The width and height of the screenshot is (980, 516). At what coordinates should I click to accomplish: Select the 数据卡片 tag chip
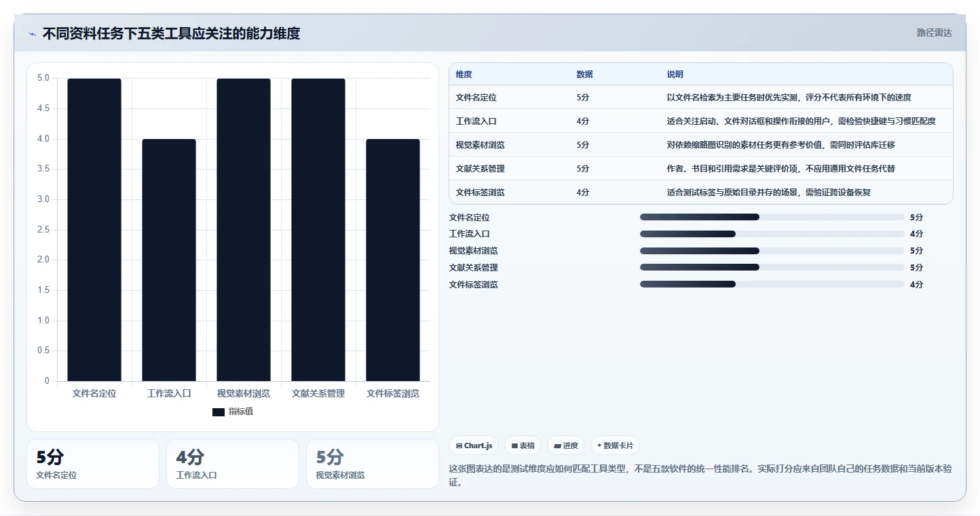tap(615, 445)
